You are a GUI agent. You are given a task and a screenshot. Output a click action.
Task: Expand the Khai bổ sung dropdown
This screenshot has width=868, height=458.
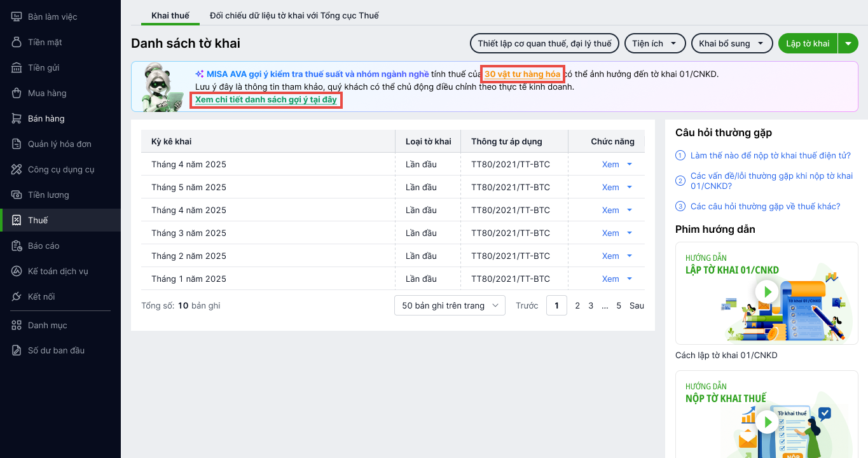point(732,43)
